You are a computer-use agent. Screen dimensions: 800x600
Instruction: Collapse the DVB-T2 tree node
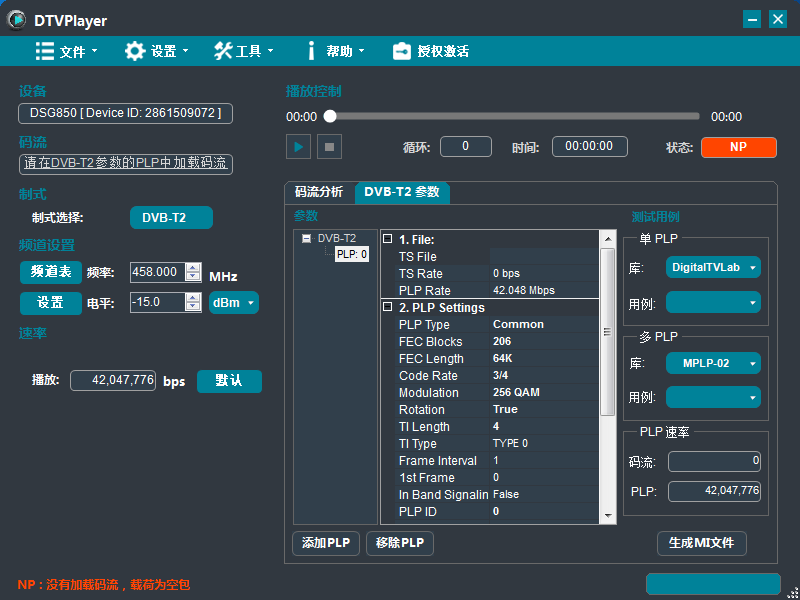tap(307, 238)
